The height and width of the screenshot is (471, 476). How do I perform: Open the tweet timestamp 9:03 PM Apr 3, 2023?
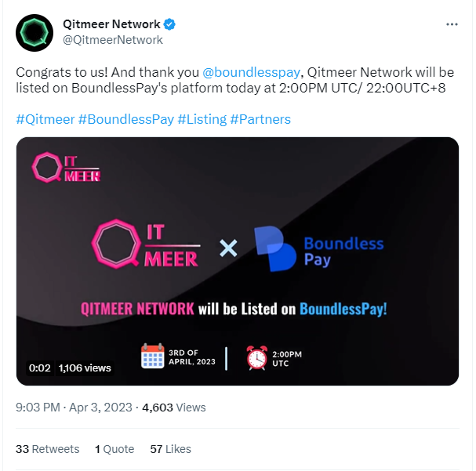(x=74, y=408)
